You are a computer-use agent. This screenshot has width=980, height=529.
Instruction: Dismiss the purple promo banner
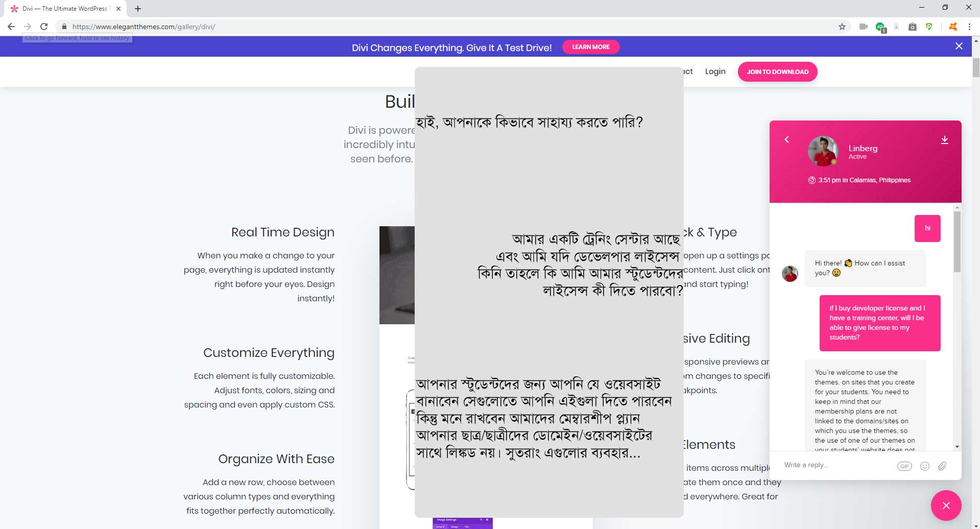[959, 46]
